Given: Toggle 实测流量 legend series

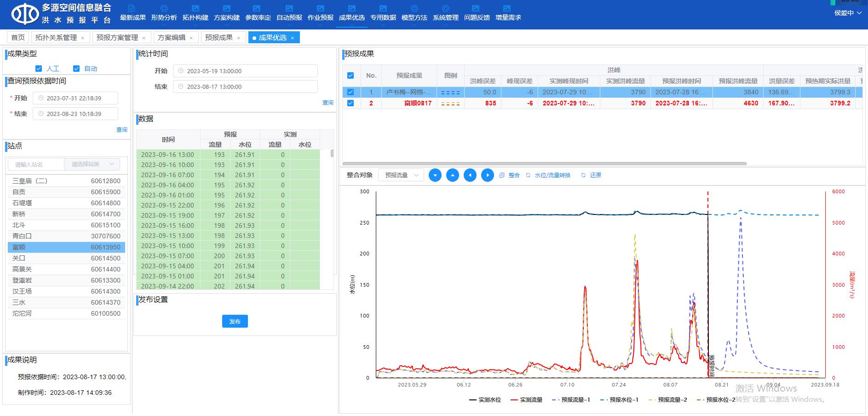Looking at the screenshot, I should point(526,400).
